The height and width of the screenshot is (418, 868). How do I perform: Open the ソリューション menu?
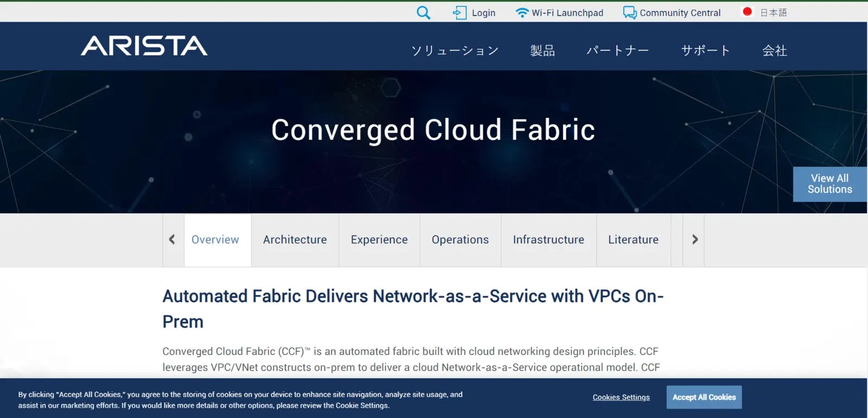pos(455,50)
